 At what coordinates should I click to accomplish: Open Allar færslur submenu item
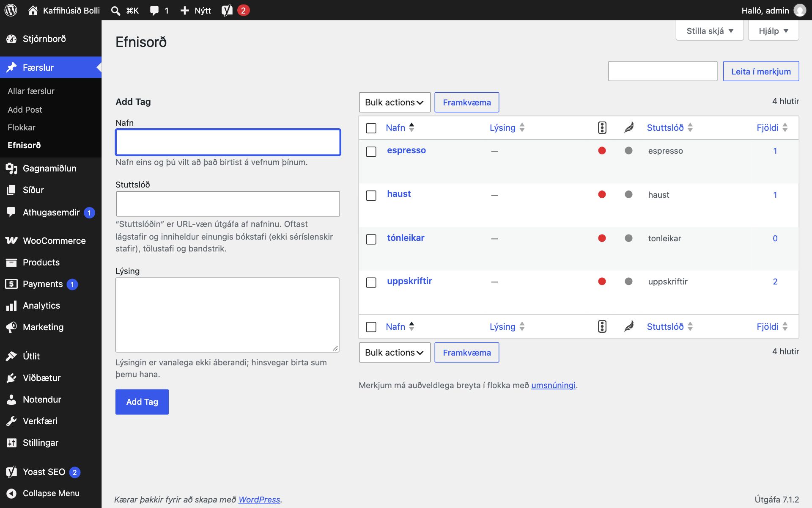pos(31,91)
